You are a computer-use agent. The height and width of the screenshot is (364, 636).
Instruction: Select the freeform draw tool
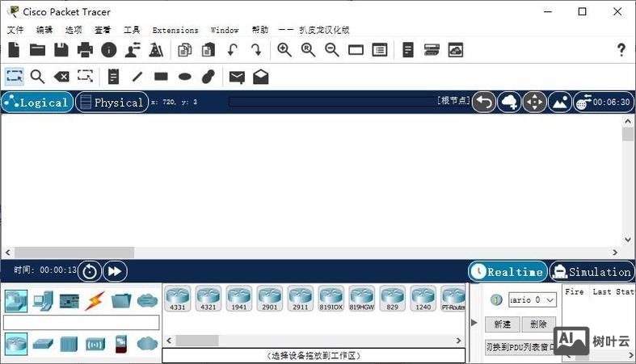[x=208, y=77]
